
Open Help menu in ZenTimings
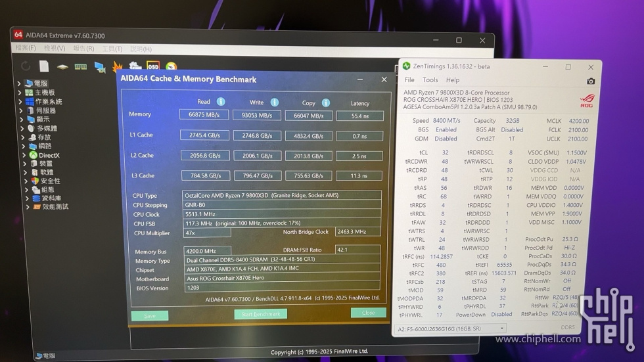click(453, 80)
